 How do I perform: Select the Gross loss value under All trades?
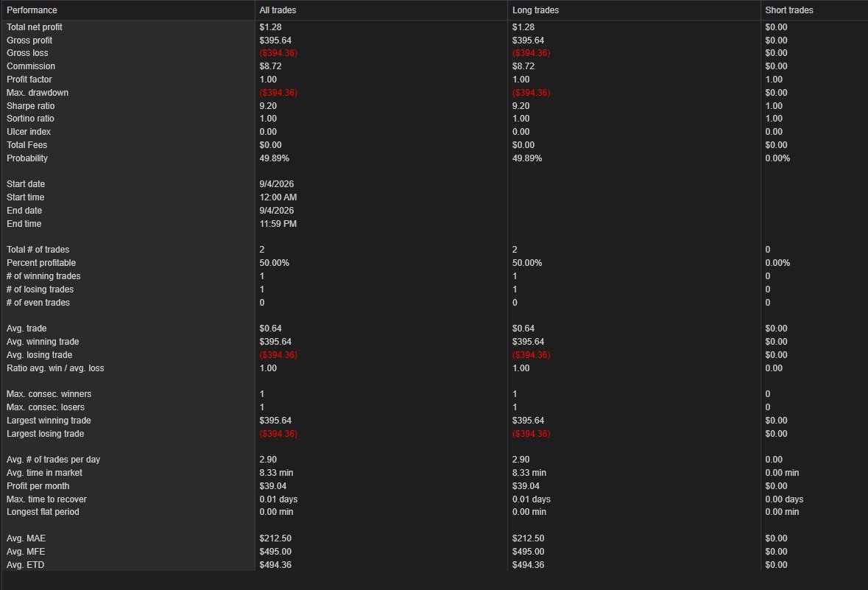(278, 53)
